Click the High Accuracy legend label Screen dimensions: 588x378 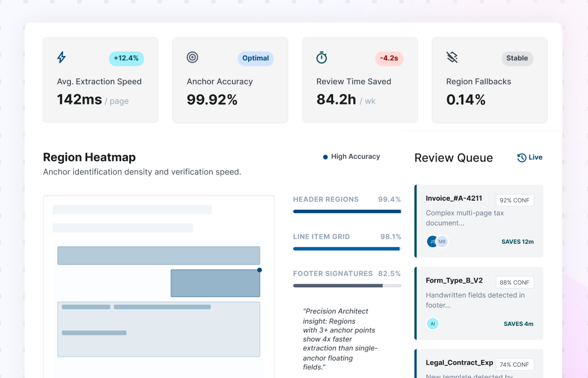click(x=355, y=157)
